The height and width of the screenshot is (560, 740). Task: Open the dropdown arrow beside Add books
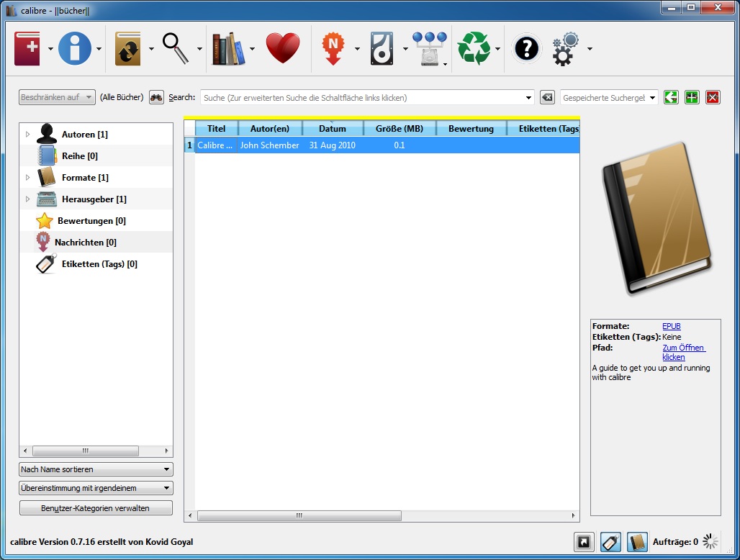[50, 49]
